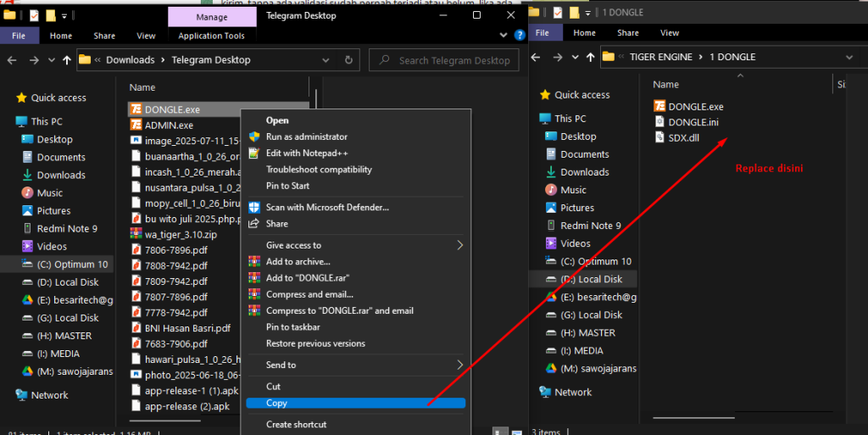
Task: Click the DONGLE.exe icon in the right window
Action: click(x=660, y=106)
